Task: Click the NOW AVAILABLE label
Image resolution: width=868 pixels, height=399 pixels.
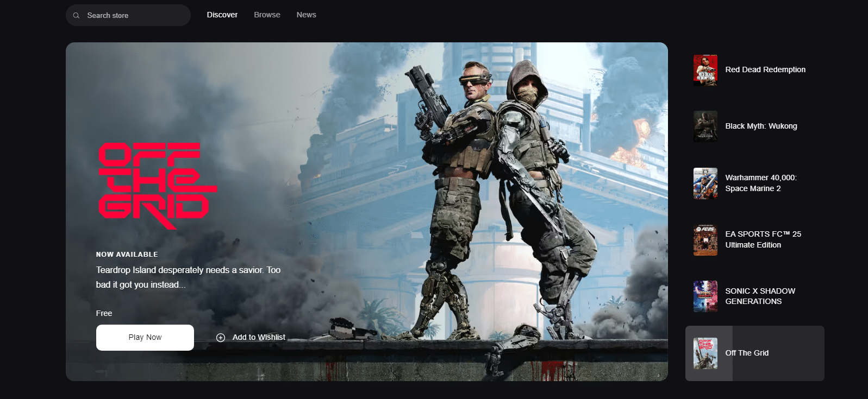Action: point(127,254)
